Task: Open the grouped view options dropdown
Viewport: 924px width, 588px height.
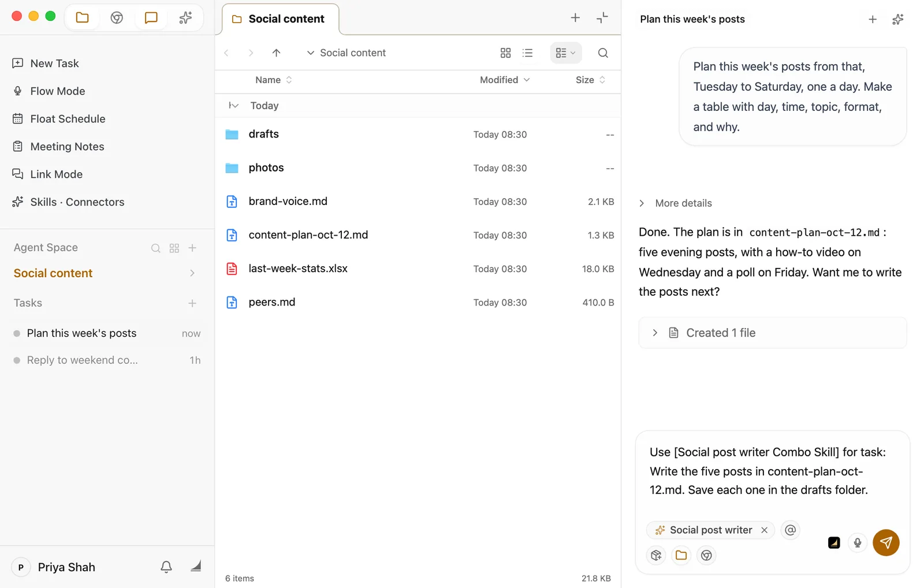Action: pos(565,53)
